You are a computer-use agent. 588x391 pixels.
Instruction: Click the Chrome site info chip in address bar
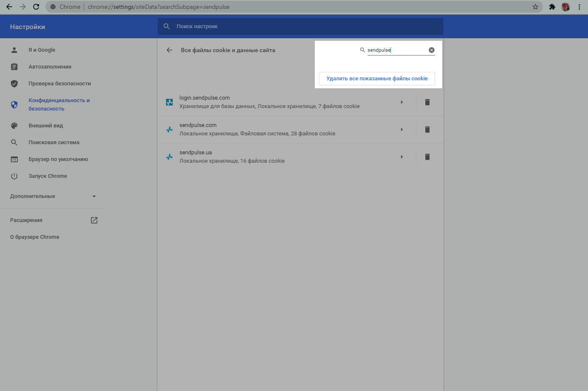click(x=65, y=7)
